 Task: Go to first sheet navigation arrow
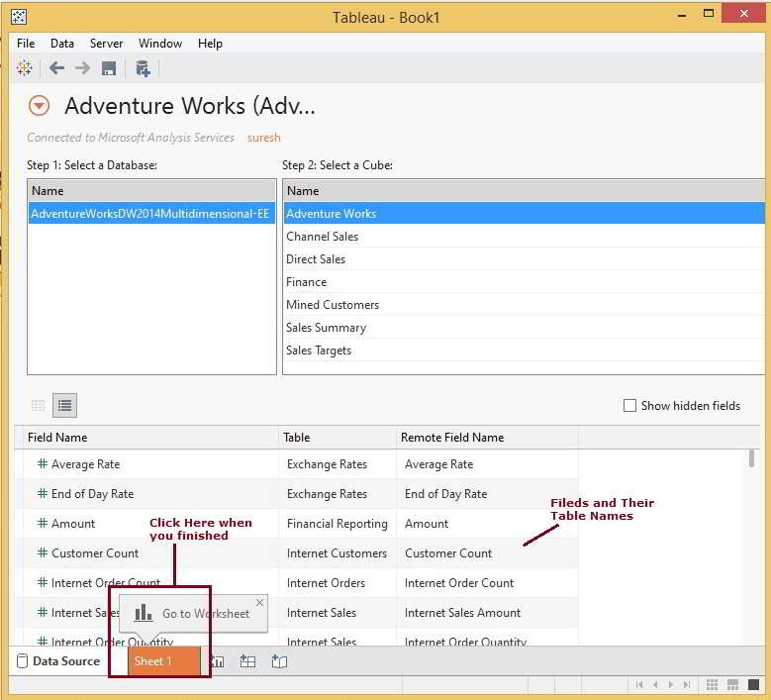(639, 684)
